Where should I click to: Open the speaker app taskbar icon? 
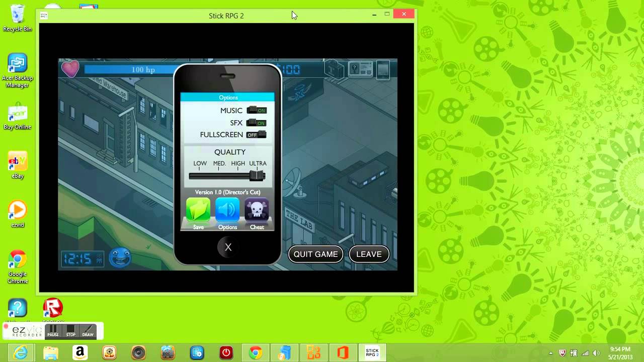(x=138, y=353)
